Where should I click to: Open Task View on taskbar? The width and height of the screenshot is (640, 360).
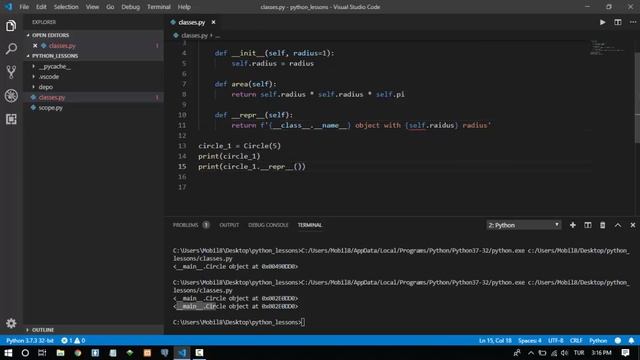tap(42, 353)
